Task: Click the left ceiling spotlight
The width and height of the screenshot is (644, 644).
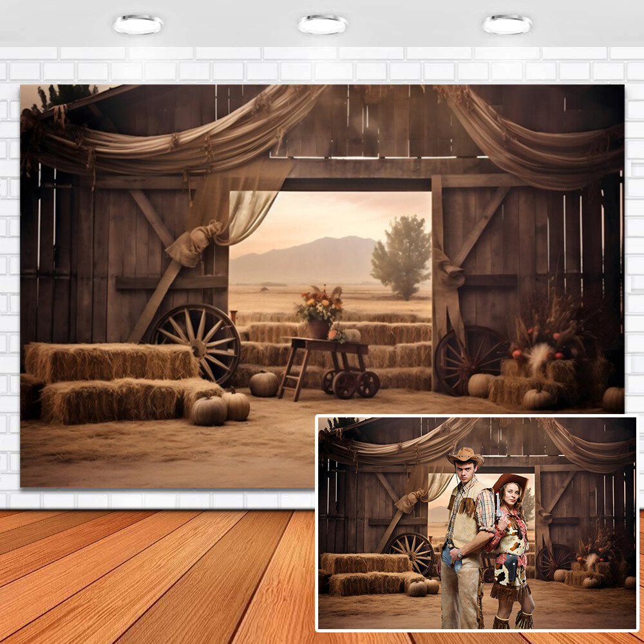Action: 138,24
